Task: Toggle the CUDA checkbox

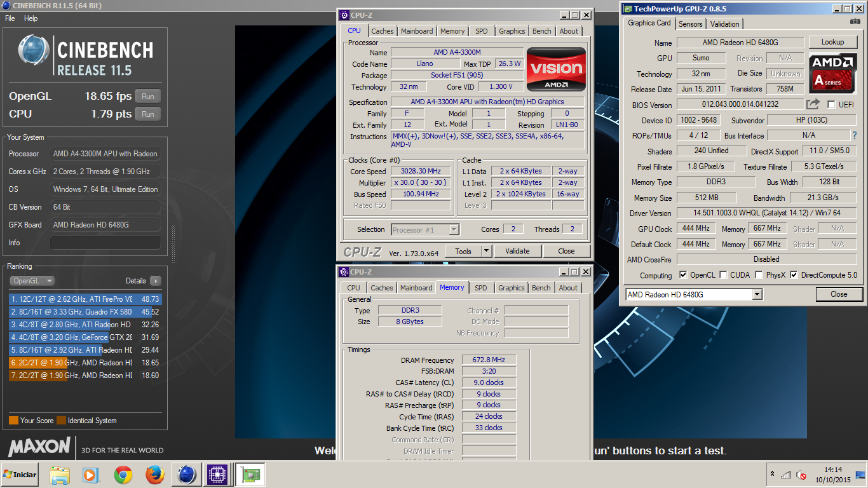Action: coord(724,275)
